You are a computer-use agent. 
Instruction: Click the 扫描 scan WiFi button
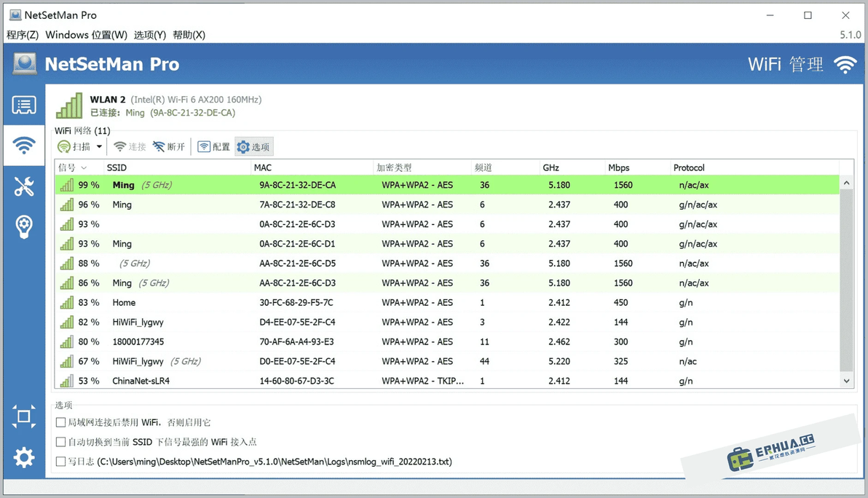pos(74,146)
